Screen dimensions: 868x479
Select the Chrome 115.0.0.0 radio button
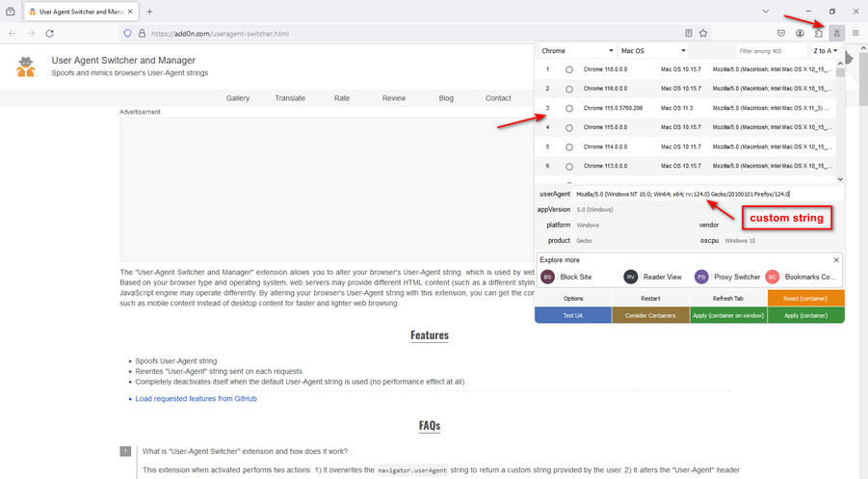coord(569,128)
